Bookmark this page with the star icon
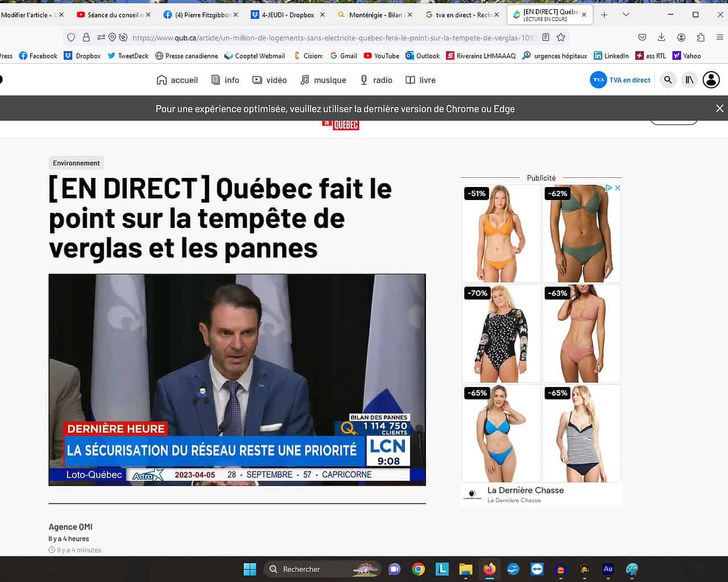Viewport: 728px width, 582px height. coord(561,38)
